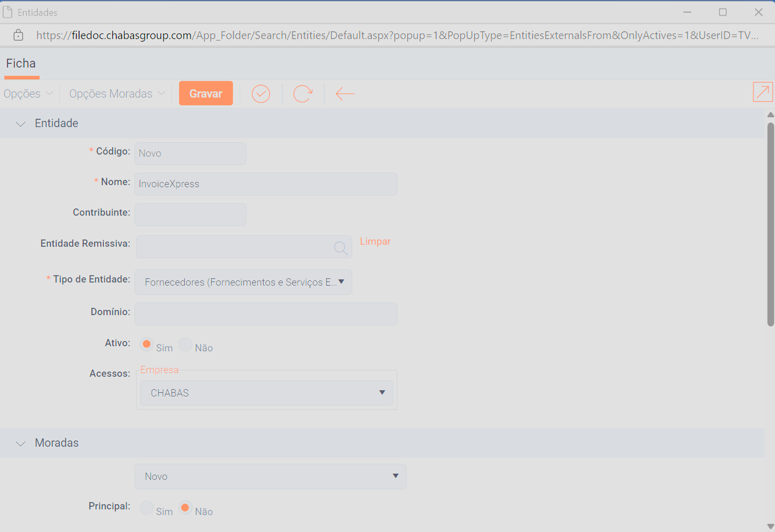Viewport: 775px width, 532px height.
Task: Click the back arrow icon in toolbar
Action: pyautogui.click(x=345, y=94)
